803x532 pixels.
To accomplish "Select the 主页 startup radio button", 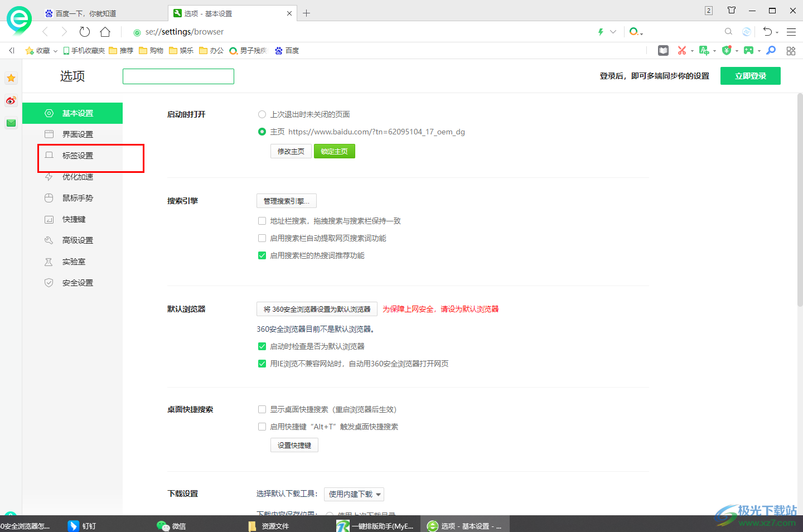I will click(x=262, y=132).
